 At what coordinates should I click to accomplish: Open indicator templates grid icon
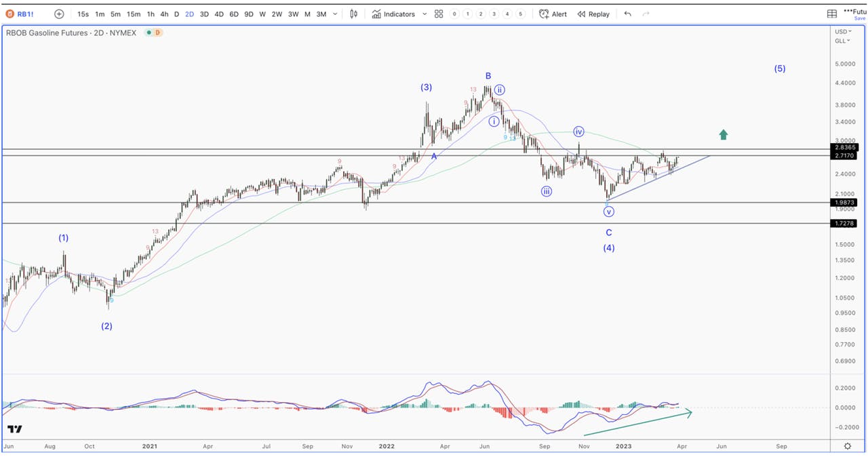[439, 14]
